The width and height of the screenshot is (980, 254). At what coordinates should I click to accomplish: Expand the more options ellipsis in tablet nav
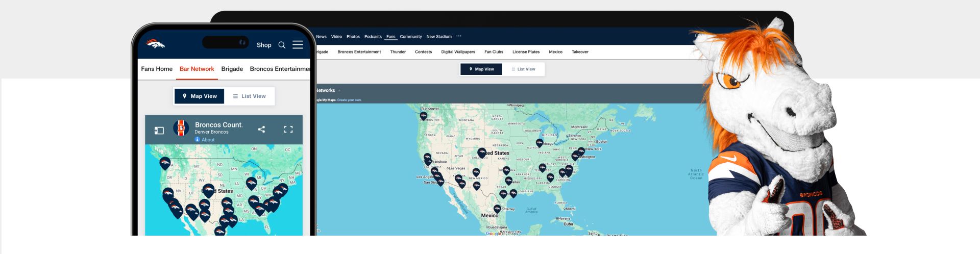(459, 36)
